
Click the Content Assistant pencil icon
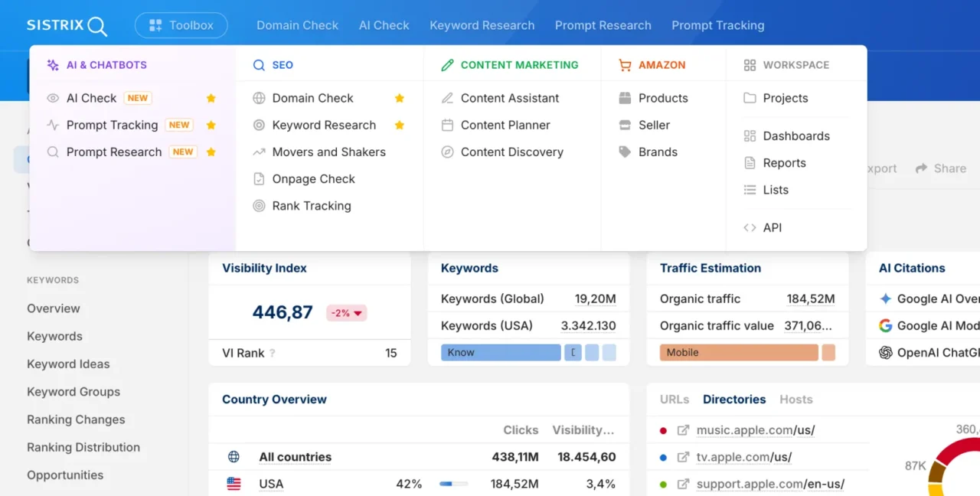click(448, 98)
